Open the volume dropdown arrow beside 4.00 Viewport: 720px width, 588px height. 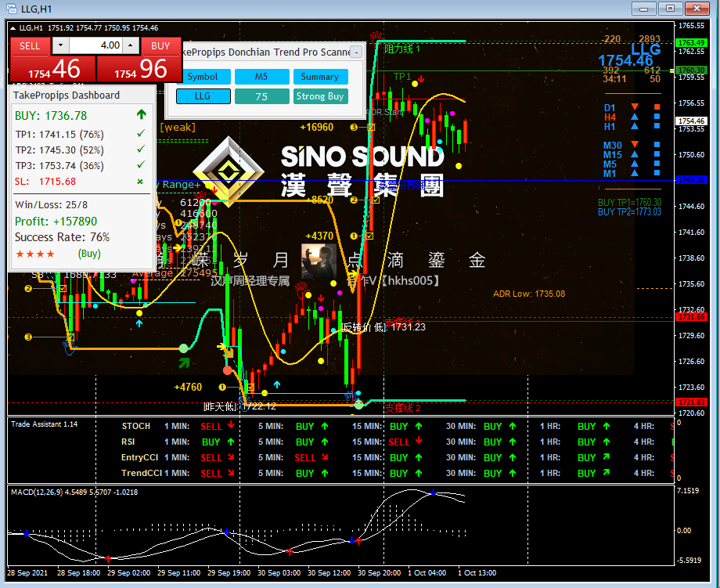[60, 45]
